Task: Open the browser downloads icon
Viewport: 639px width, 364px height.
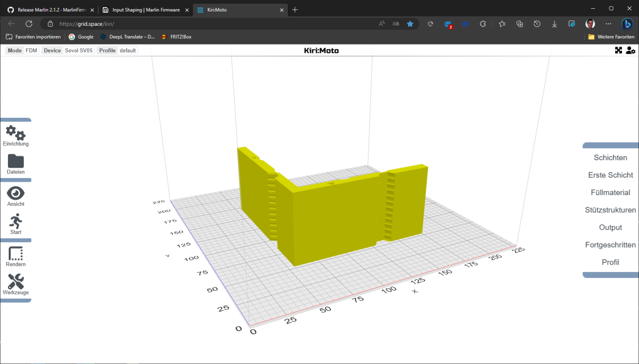Action: pyautogui.click(x=555, y=24)
